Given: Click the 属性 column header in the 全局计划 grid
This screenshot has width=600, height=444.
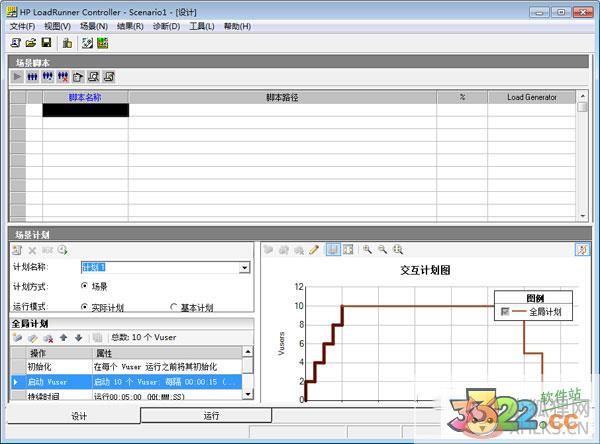Looking at the screenshot, I should coord(167,353).
